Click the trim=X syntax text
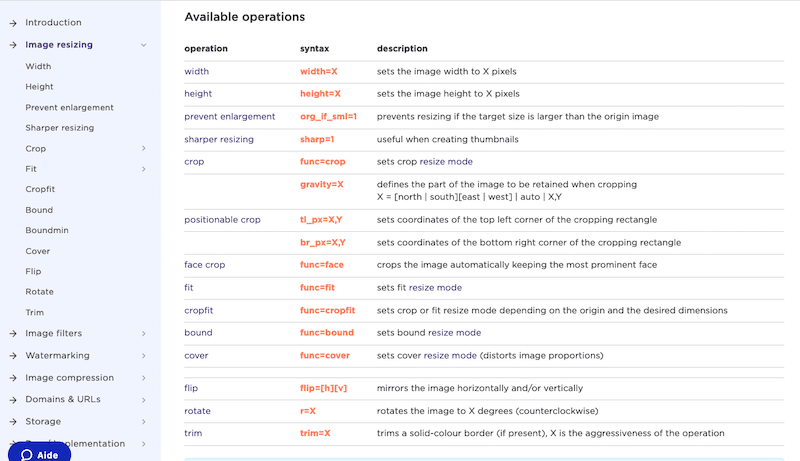This screenshot has height=461, width=800. pos(315,433)
